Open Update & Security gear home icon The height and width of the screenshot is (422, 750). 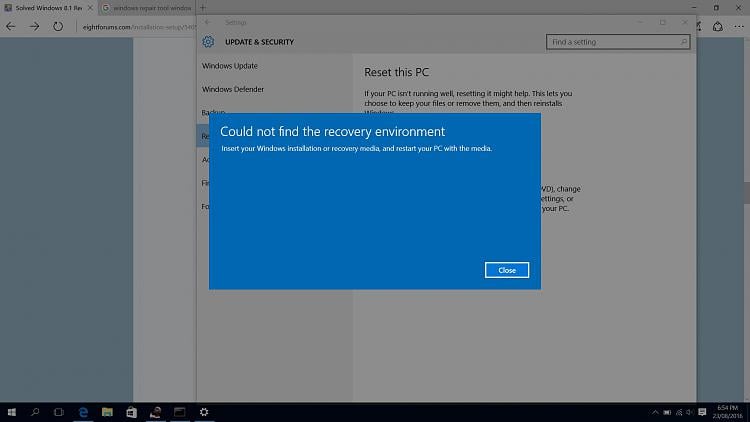(208, 42)
